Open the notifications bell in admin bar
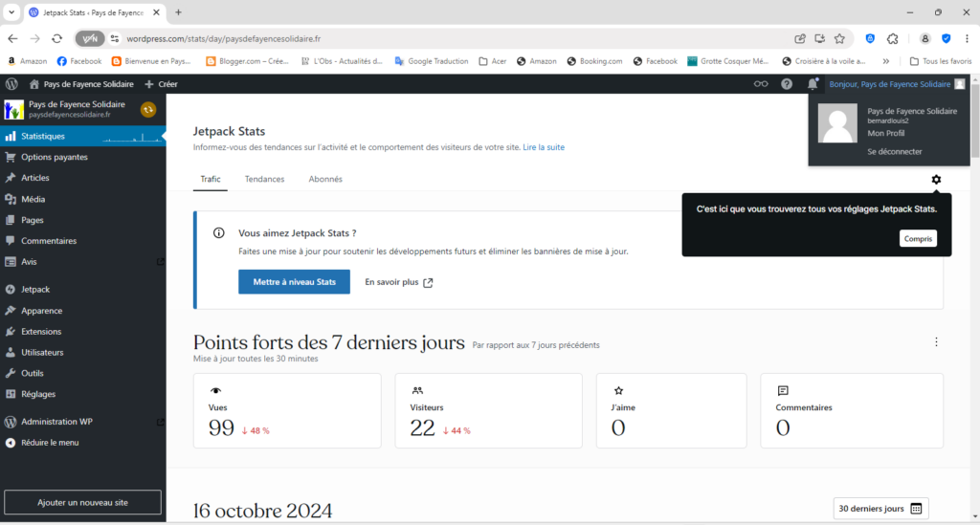980x525 pixels. (x=813, y=84)
